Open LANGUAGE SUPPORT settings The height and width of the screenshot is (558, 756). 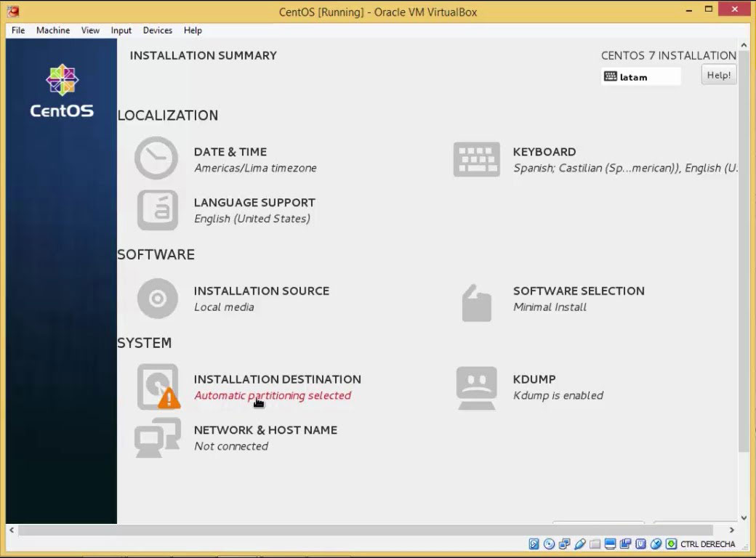tap(254, 203)
